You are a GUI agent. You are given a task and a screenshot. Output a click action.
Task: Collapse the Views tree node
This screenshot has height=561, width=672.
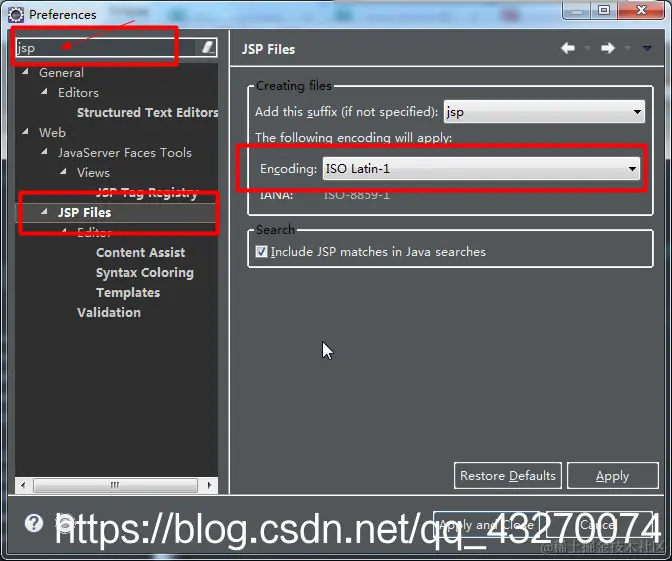(x=63, y=171)
